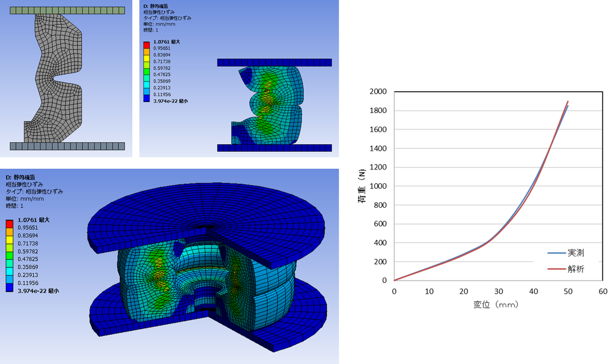Select the 解析 legend entry in the chart
Screen dimensions: 615x364
[566, 269]
